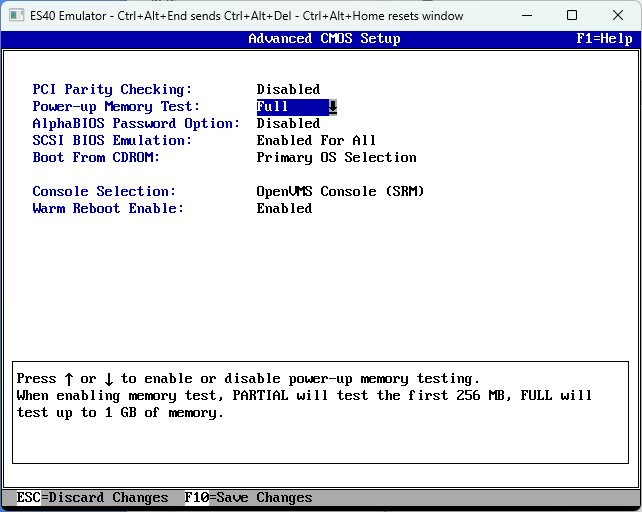This screenshot has height=512, width=642.
Task: Click F1=Help in the header bar
Action: 604,39
